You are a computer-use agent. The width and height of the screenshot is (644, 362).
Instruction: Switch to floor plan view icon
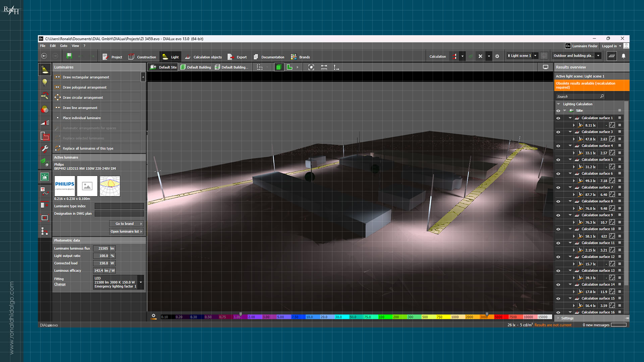[x=289, y=67]
